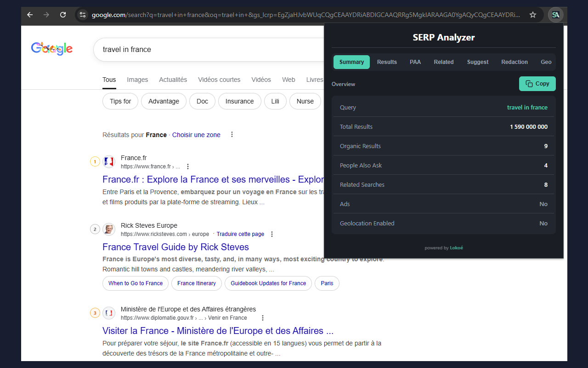Click the SERP Analyzer extension icon
The image size is (588, 368).
tap(556, 15)
